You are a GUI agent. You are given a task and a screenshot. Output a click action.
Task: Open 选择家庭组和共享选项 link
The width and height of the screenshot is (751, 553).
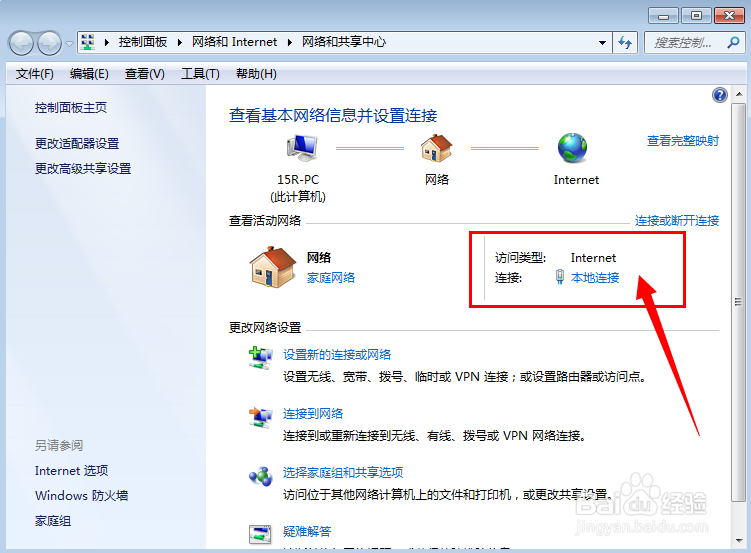click(343, 473)
